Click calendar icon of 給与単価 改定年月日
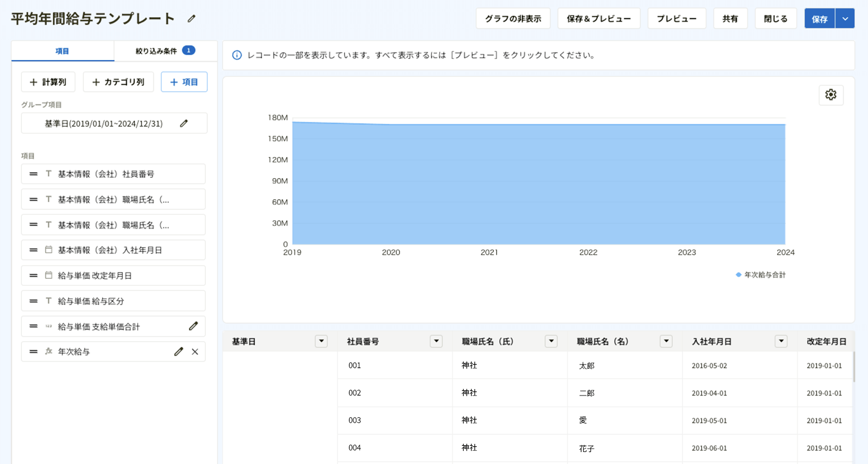868x464 pixels. 49,275
